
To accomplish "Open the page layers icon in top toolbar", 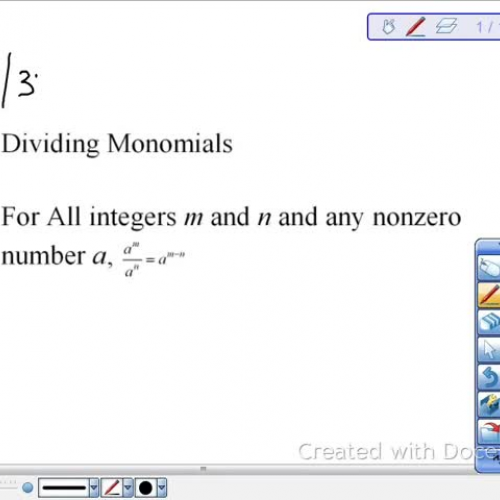I will [x=446, y=26].
